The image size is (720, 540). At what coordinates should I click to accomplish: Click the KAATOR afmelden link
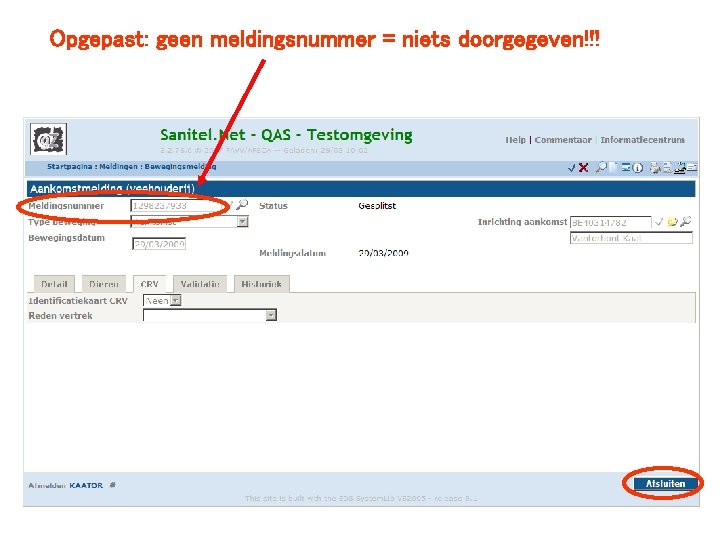coord(86,485)
